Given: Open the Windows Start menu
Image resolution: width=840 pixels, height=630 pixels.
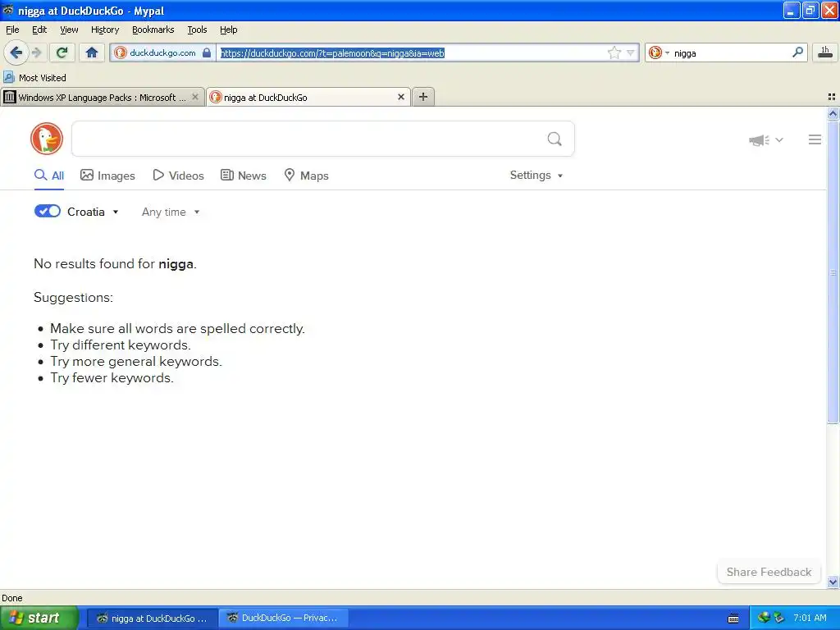Looking at the screenshot, I should [39, 618].
